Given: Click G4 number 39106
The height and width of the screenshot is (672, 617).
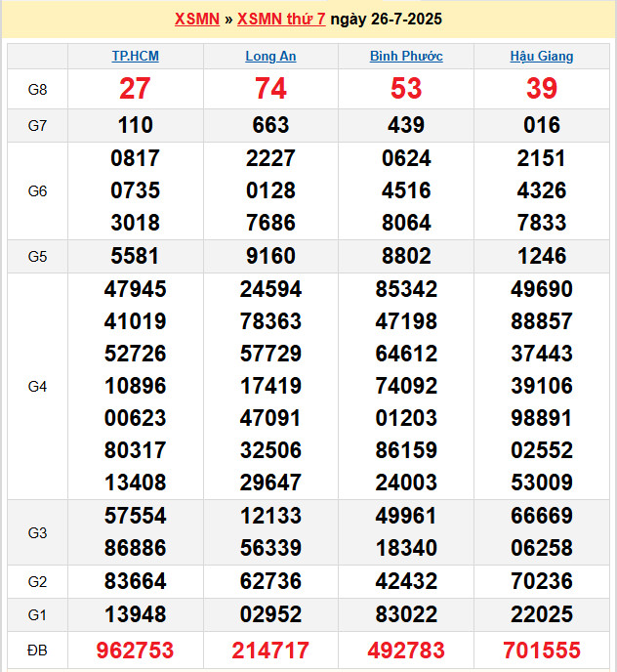Looking at the screenshot, I should point(542,386).
